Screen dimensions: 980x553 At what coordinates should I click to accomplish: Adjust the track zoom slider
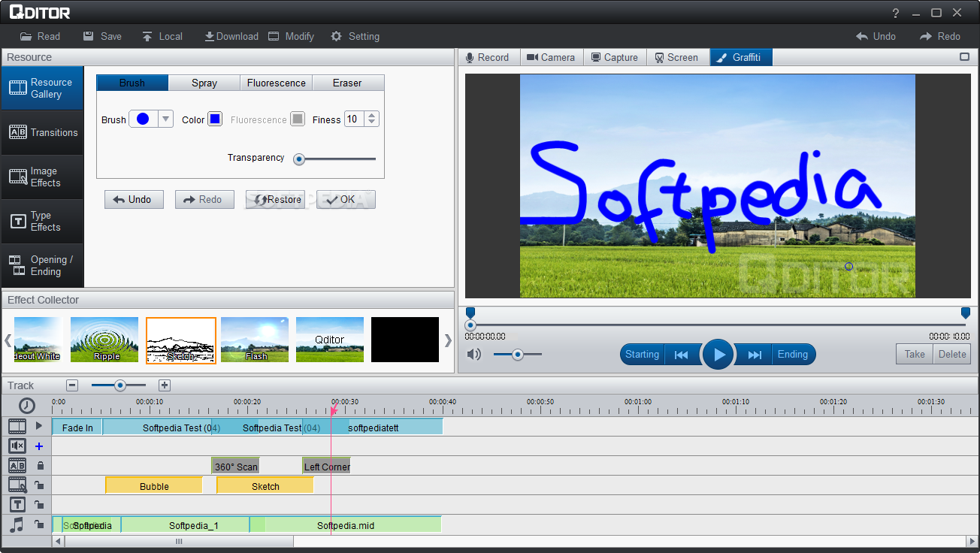point(119,385)
